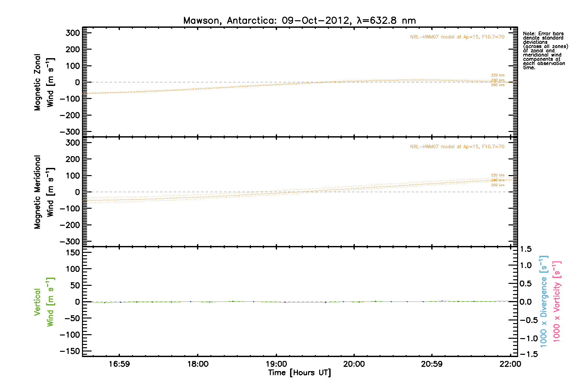Image resolution: width=588 pixels, height=392 pixels.
Task: Click the 'Time [Hours UT]' x-axis label
Action: pos(300,373)
